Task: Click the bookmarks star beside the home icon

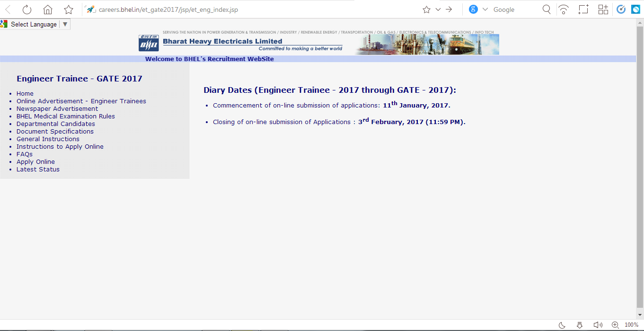Action: [69, 9]
